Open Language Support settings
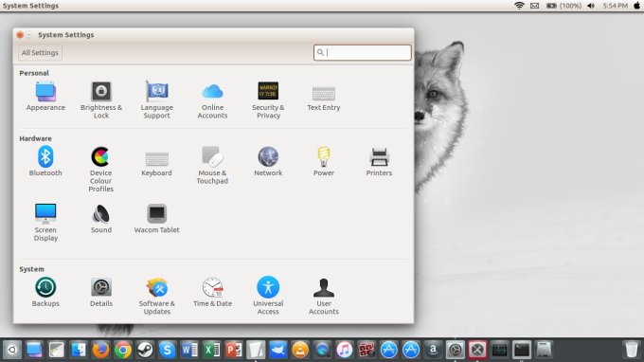Image resolution: width=644 pixels, height=362 pixels. point(156,100)
